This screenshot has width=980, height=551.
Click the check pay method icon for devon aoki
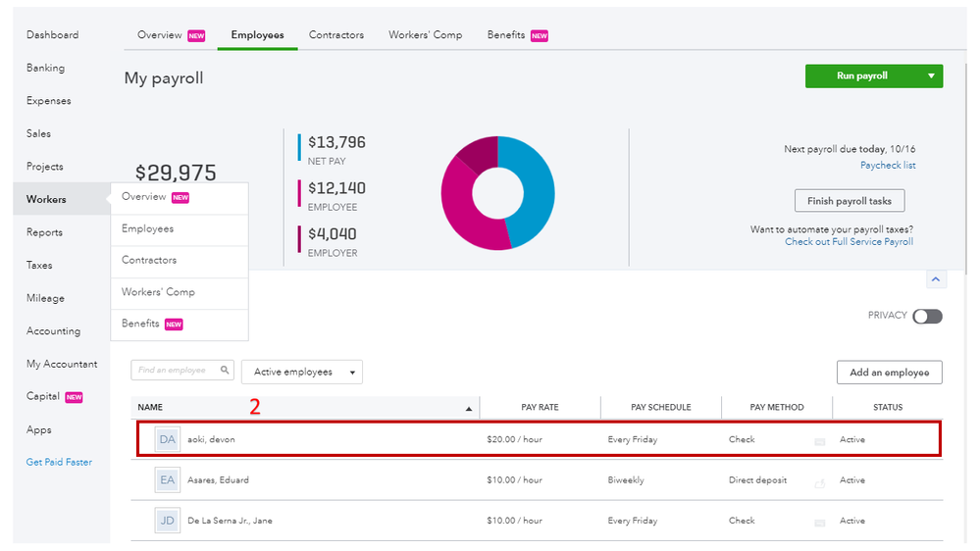(x=819, y=441)
